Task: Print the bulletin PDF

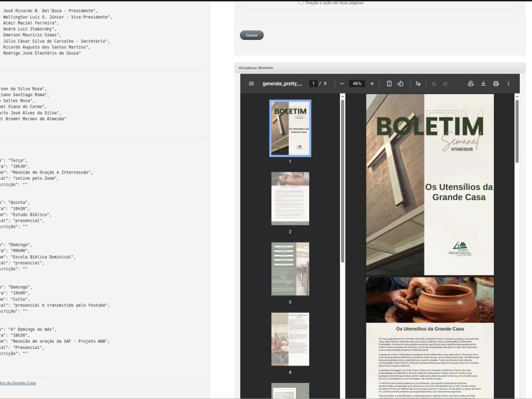Action: (496, 84)
